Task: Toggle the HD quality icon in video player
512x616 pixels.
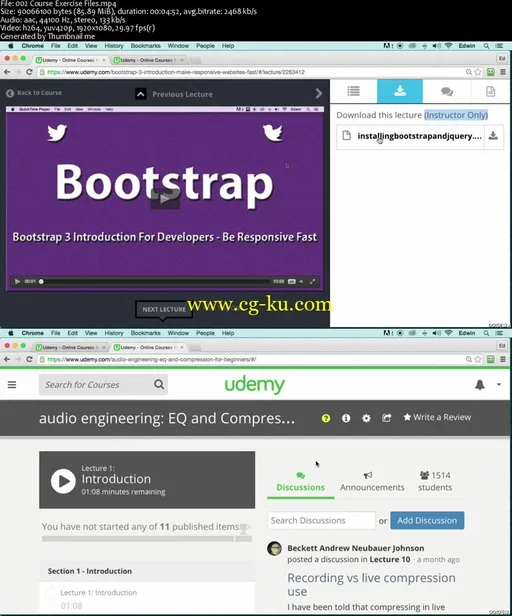Action: [x=292, y=281]
